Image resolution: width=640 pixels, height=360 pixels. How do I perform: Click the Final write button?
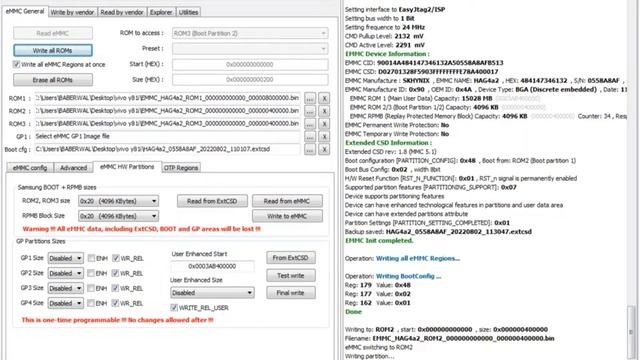[x=291, y=293]
